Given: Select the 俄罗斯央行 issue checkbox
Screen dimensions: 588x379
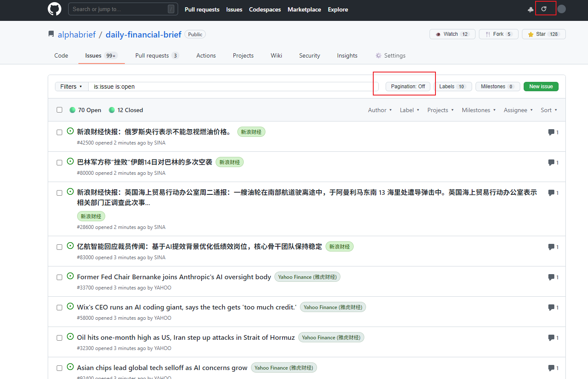Looking at the screenshot, I should 60,132.
